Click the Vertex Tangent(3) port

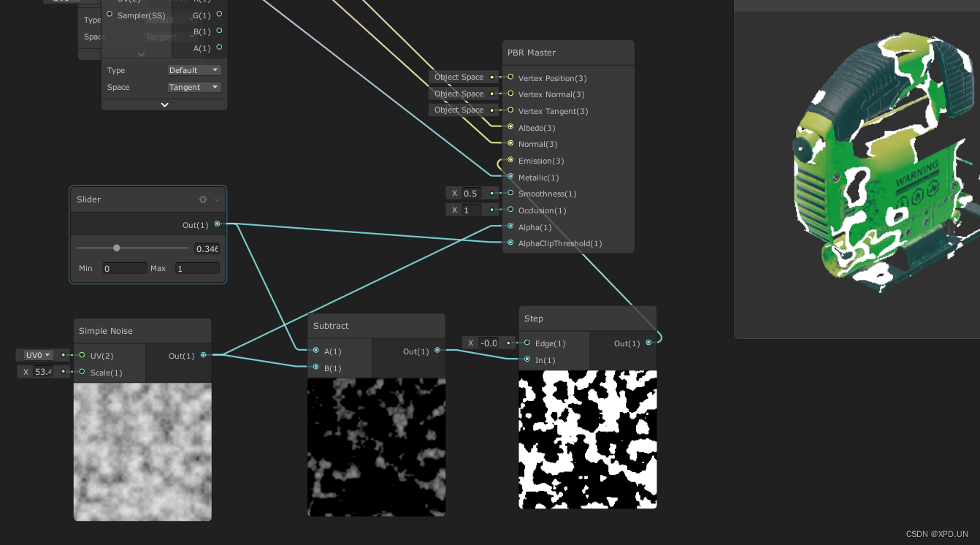(x=510, y=110)
